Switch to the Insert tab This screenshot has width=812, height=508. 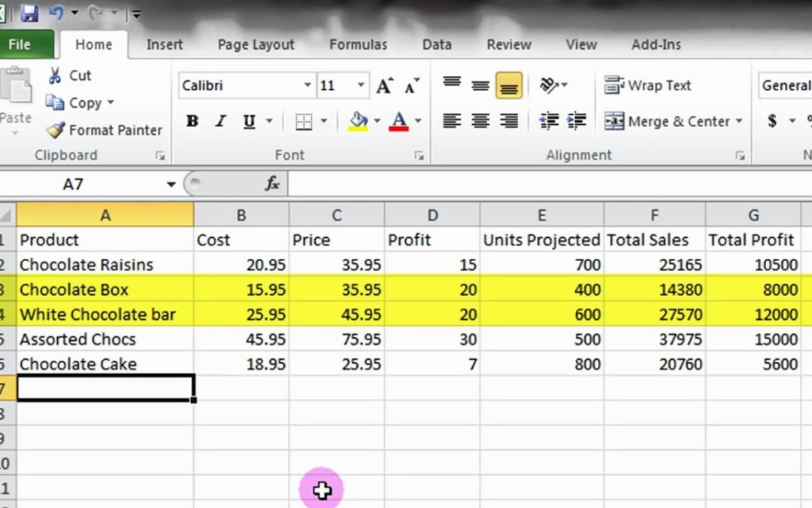pos(164,44)
